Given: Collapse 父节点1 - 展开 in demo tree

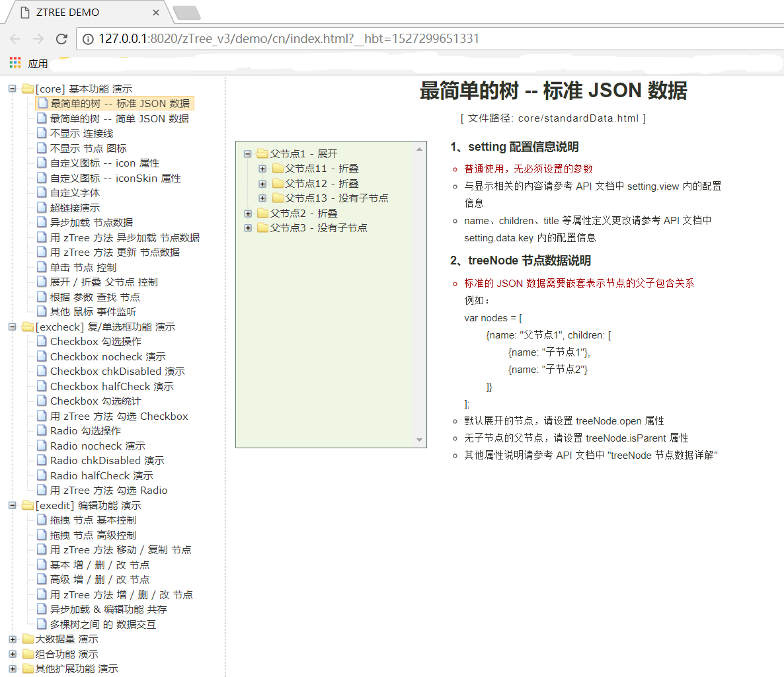Looking at the screenshot, I should coord(247,154).
